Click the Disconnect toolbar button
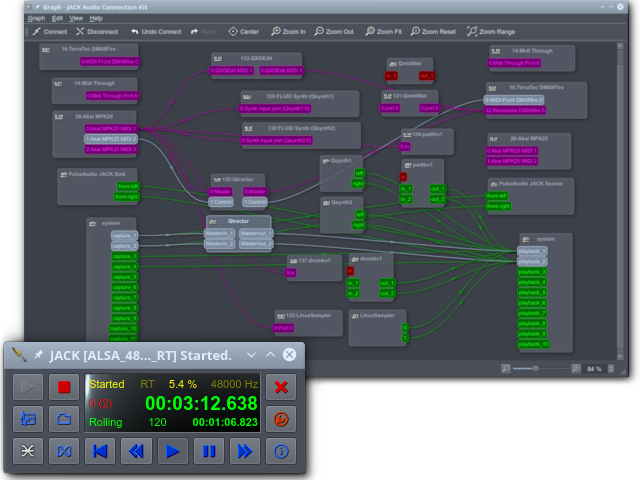 coord(97,31)
